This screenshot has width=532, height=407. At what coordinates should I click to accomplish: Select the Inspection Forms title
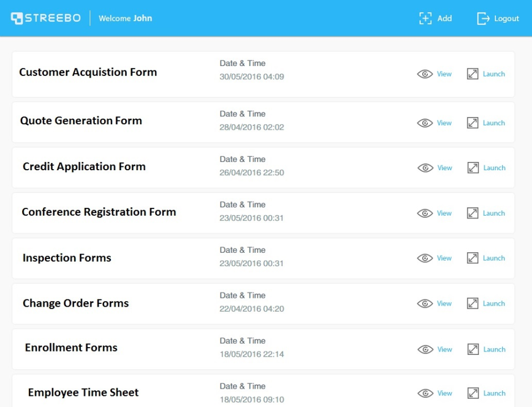click(x=67, y=258)
